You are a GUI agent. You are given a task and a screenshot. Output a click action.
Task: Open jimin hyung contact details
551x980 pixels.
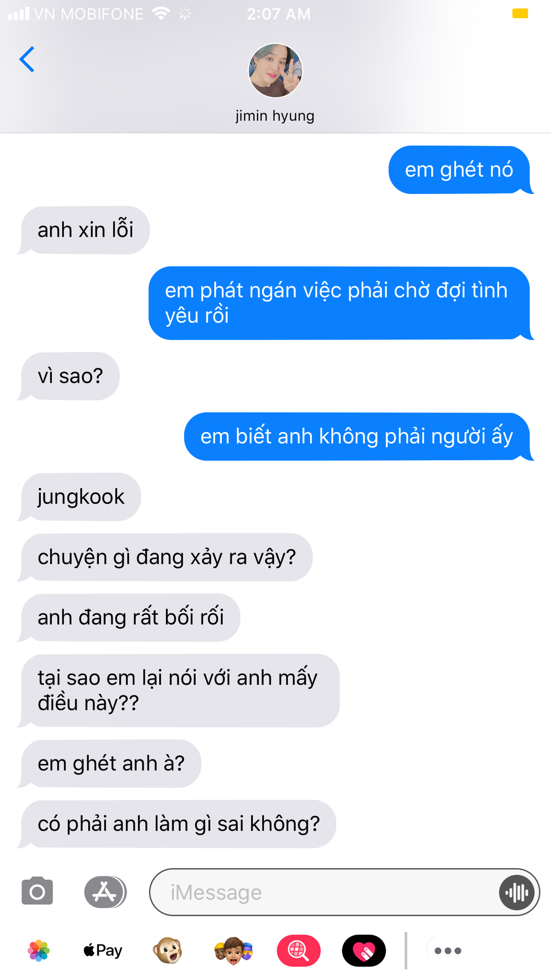pos(275,116)
